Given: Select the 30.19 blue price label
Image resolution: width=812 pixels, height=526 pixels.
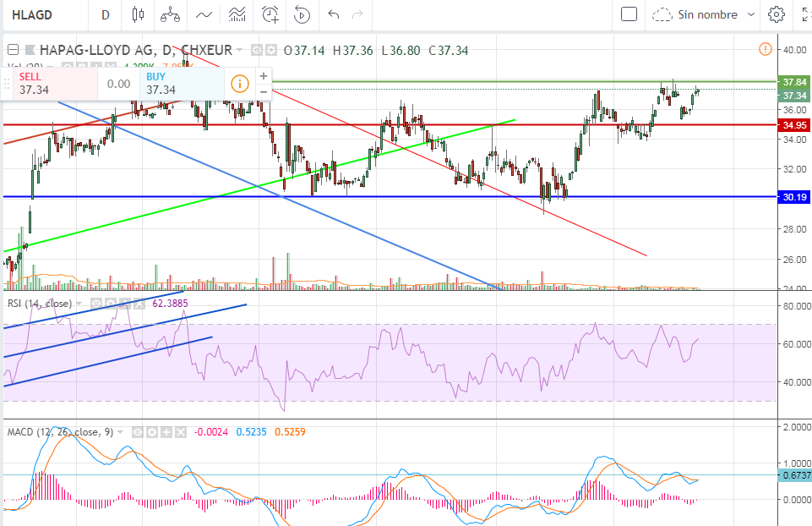Looking at the screenshot, I should click(794, 197).
